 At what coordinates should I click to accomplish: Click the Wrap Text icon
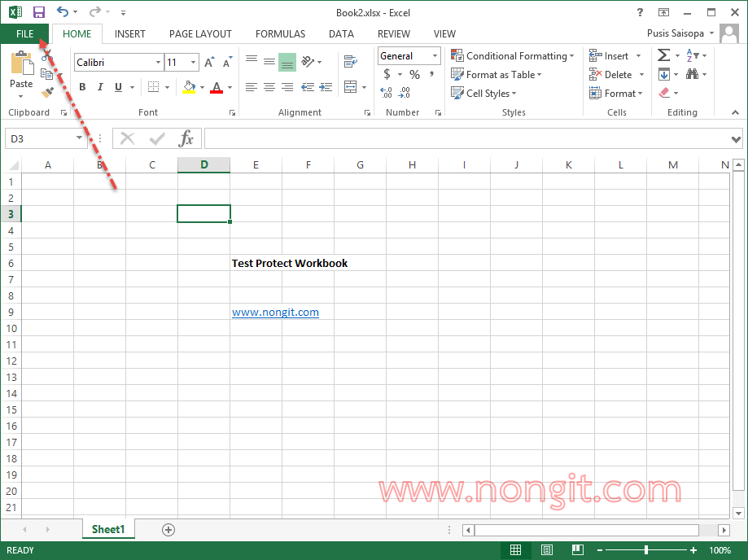[x=351, y=62]
